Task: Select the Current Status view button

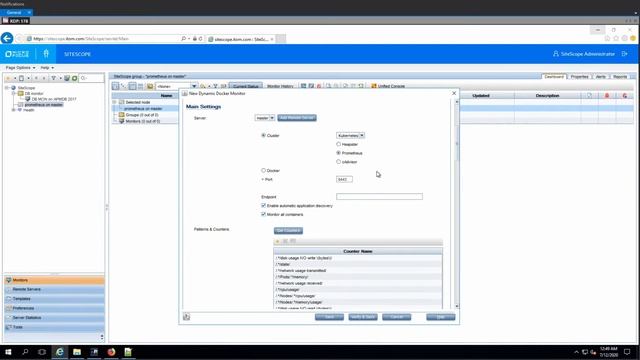Action: 246,86
